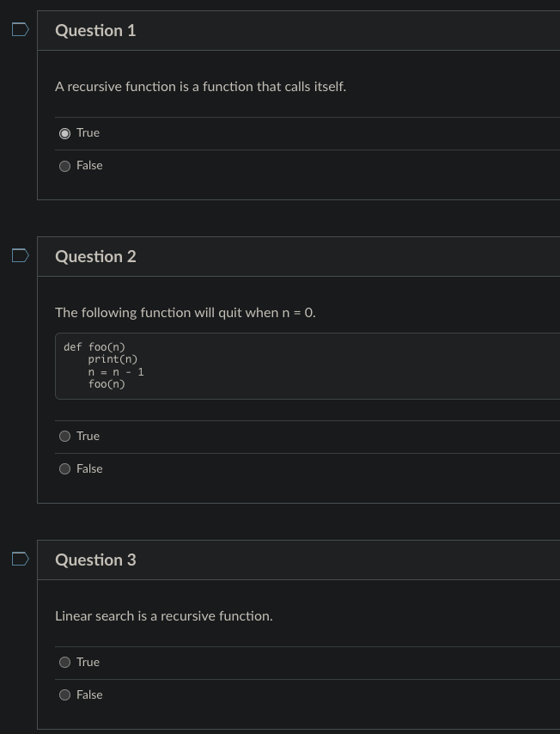
Task: Click the Question 1 heading
Action: pyautogui.click(x=95, y=30)
